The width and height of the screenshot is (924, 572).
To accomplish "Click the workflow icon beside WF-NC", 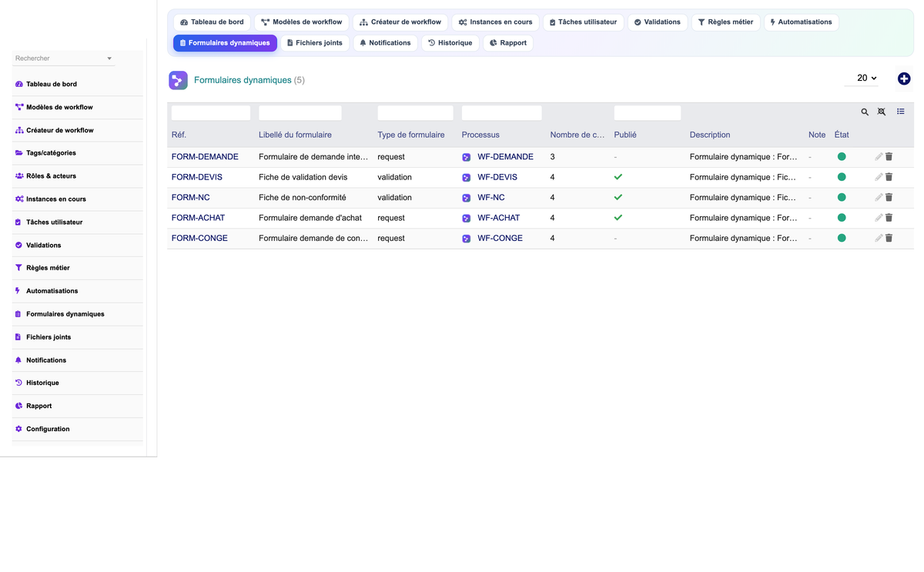I will coord(467,198).
